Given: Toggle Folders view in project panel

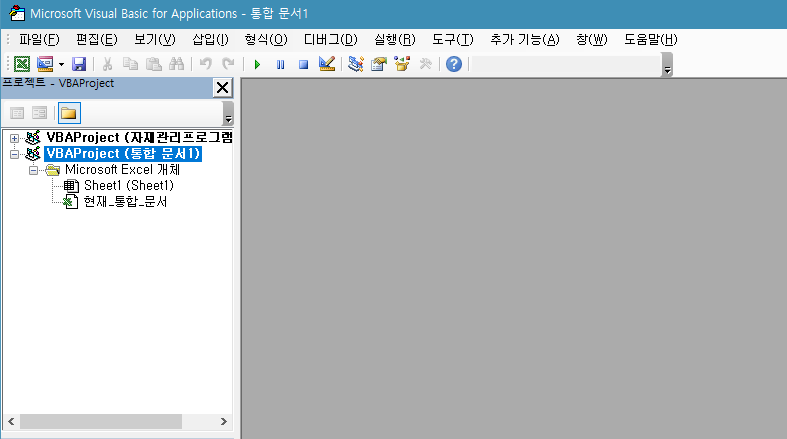Looking at the screenshot, I should click(69, 113).
